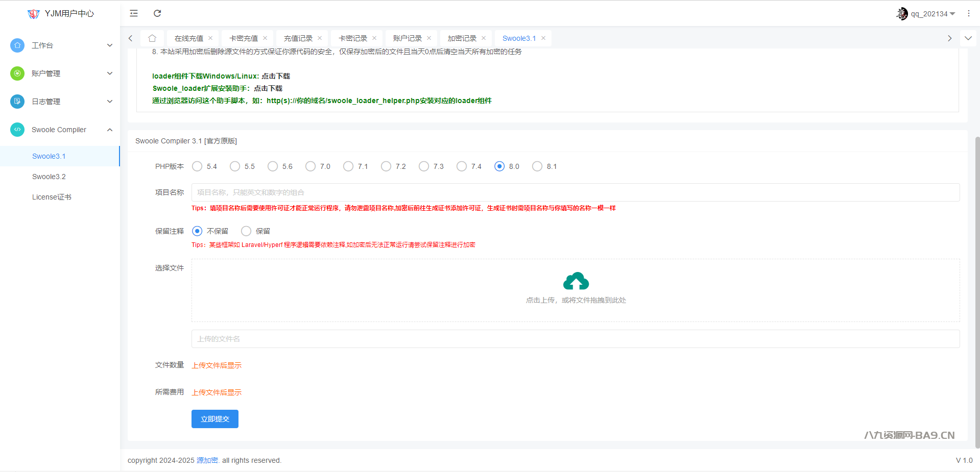Collapse the sidebar with the hamburger icon

pos(134,13)
